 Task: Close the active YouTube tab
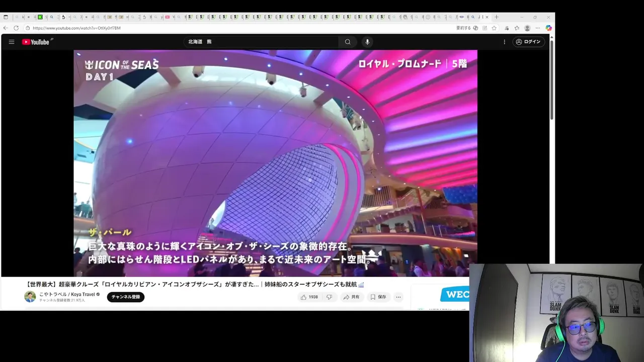487,17
